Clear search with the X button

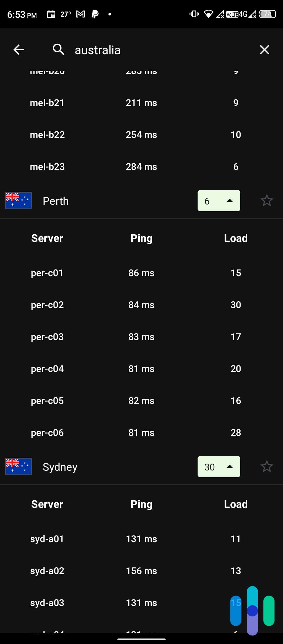click(264, 50)
